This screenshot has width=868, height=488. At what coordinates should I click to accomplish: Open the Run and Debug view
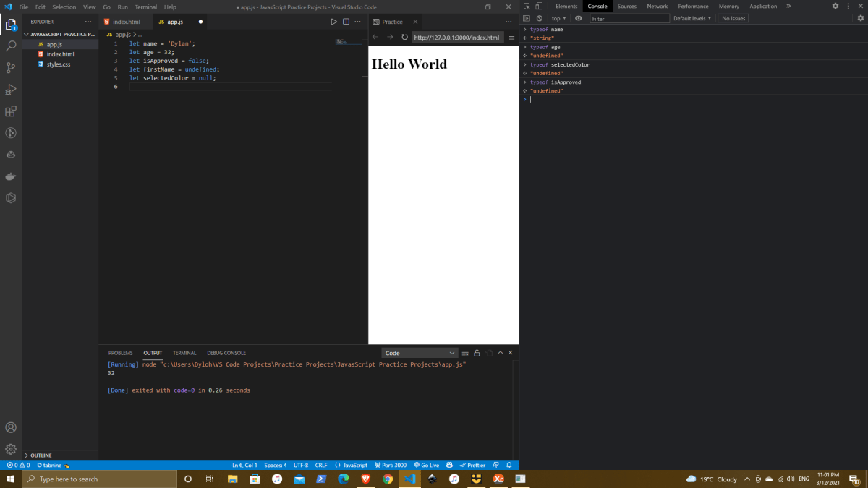(11, 90)
